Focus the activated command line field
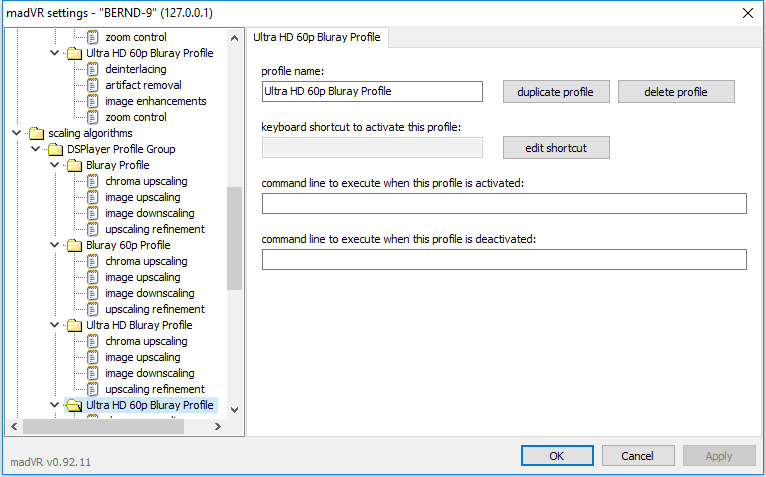 coord(504,204)
